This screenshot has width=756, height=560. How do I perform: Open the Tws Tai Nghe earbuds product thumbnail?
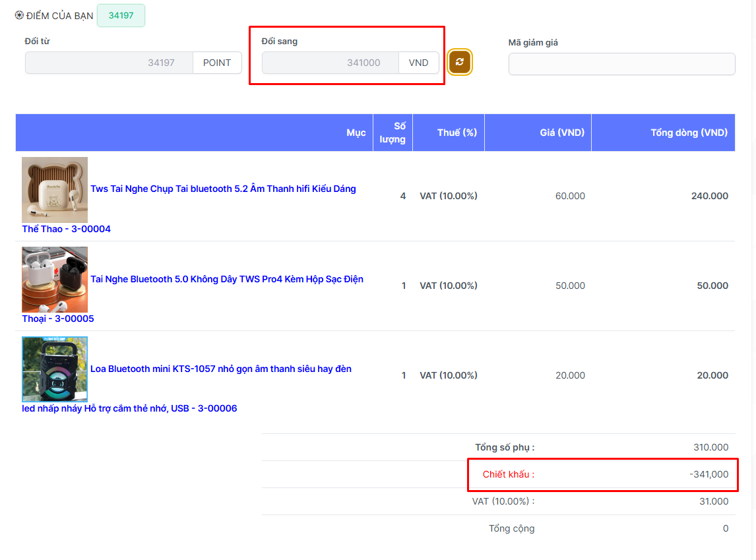click(x=55, y=190)
